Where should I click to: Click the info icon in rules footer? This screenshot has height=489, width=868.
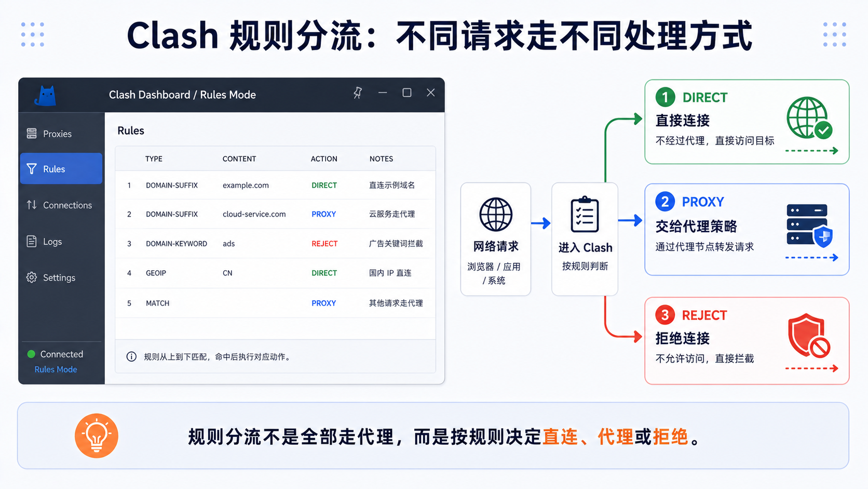click(131, 356)
